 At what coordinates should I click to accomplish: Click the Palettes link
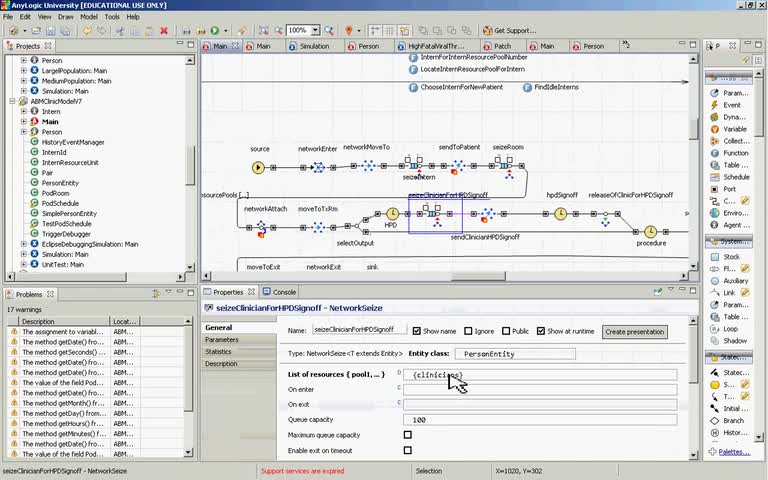(x=734, y=452)
